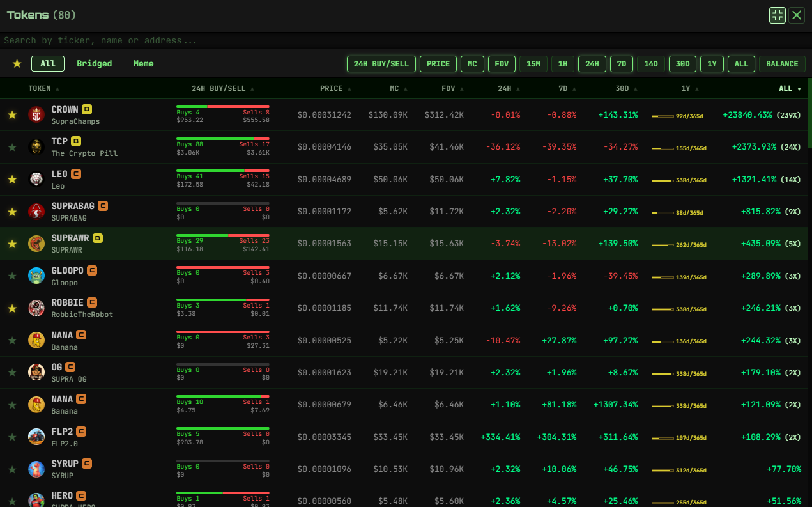This screenshot has width=812, height=507.
Task: Click the collapse view icon near the close button
Action: pyautogui.click(x=777, y=15)
